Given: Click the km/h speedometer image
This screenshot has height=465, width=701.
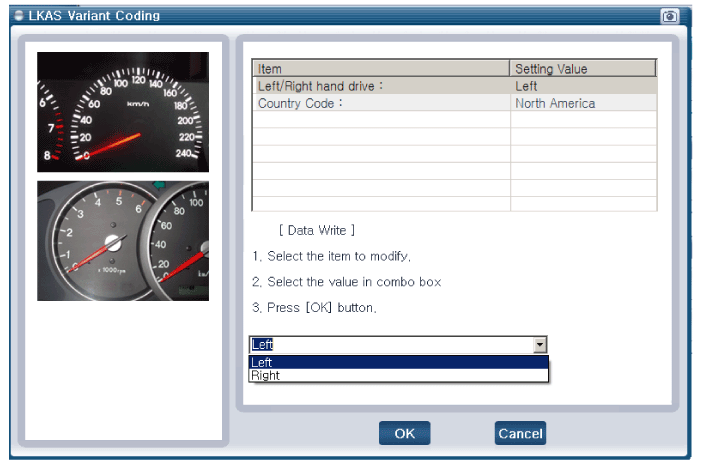Looking at the screenshot, I should [123, 112].
